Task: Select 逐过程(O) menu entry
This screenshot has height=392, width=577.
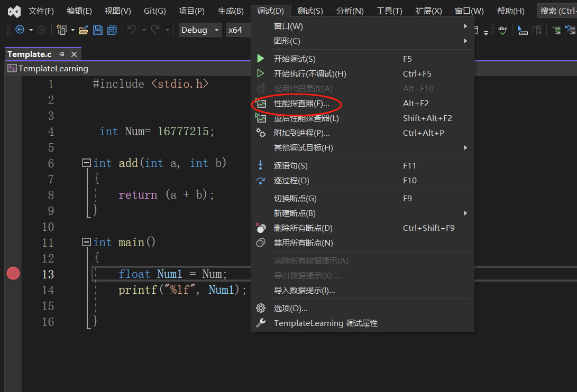Action: coord(362,180)
